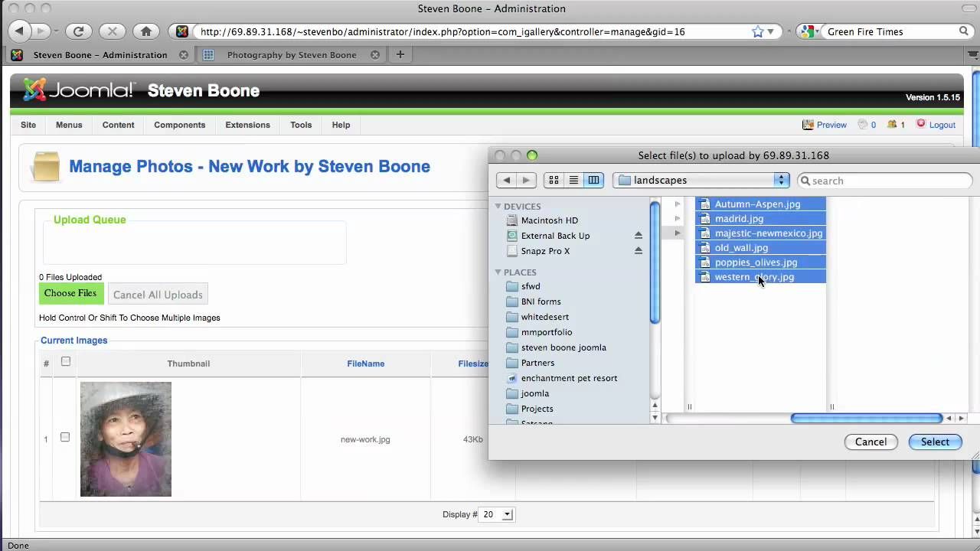This screenshot has width=980, height=551.
Task: Select the file western_glory.jpg
Action: 760,277
